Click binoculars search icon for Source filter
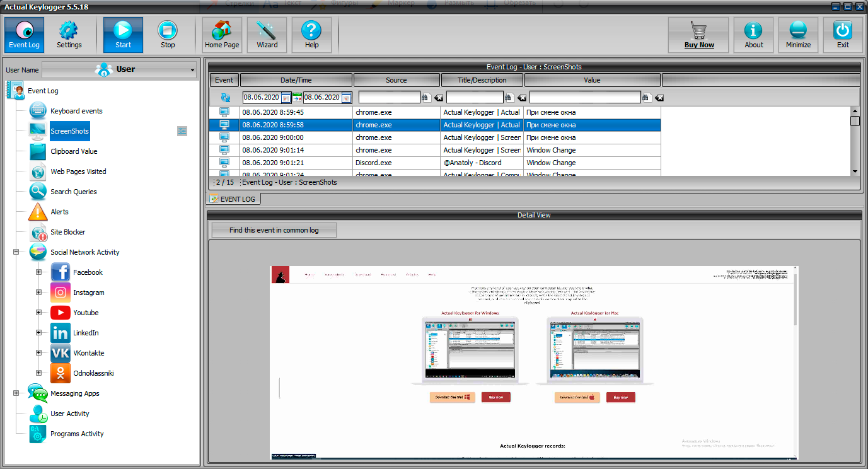Screen dimensions: 868x469 425,98
